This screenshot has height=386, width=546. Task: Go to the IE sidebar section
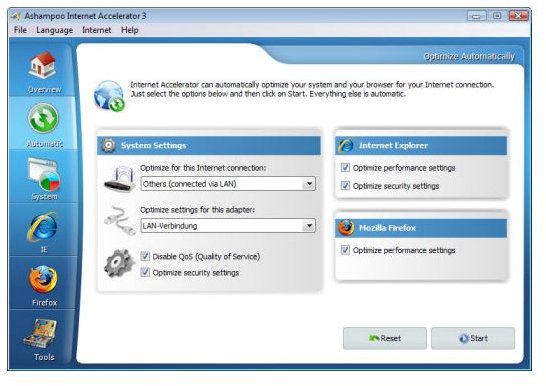tap(43, 231)
